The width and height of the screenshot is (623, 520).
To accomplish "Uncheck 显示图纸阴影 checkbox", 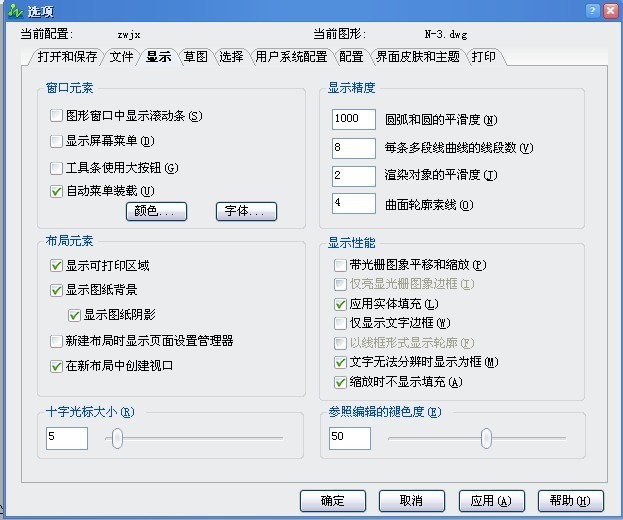I will (74, 315).
